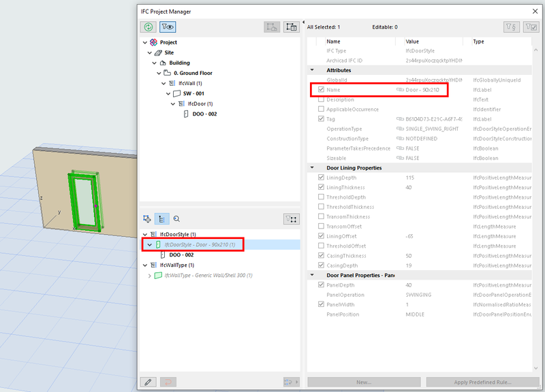Collapse the Door Lining Properties group
This screenshot has height=392, width=545.
tap(312, 167)
